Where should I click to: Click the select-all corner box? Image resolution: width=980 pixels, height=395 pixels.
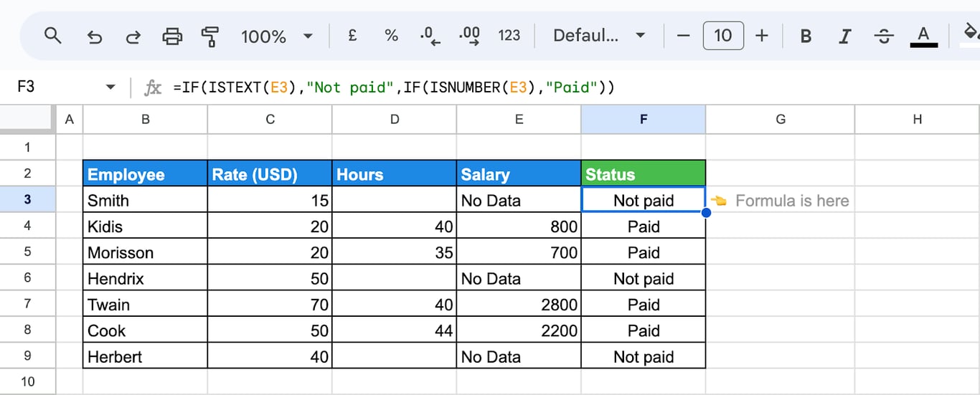(27, 120)
